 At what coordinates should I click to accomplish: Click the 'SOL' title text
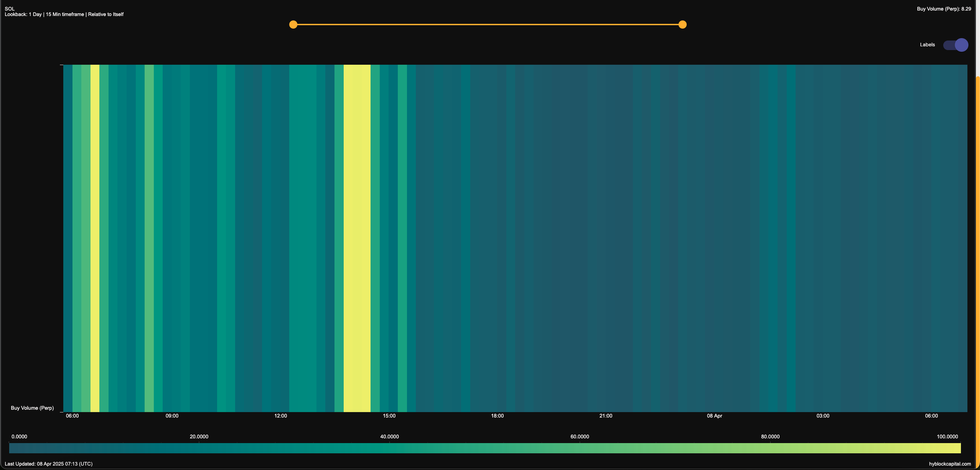pos(10,9)
